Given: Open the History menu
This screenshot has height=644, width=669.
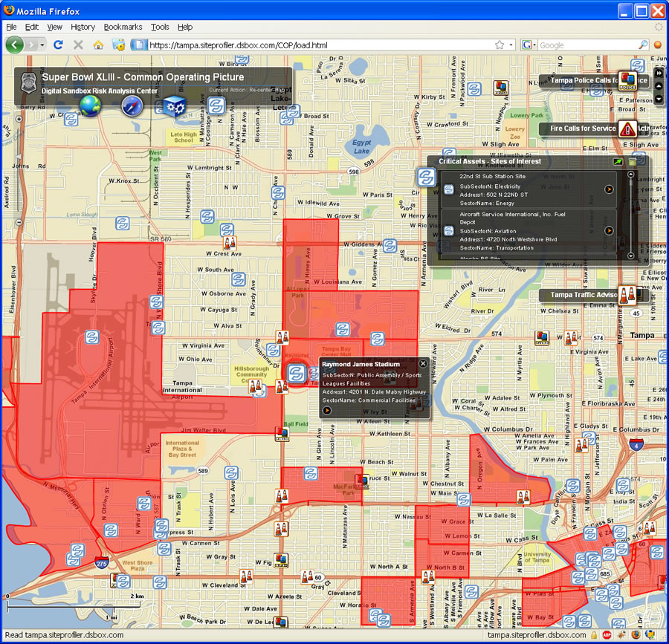Looking at the screenshot, I should pyautogui.click(x=83, y=27).
